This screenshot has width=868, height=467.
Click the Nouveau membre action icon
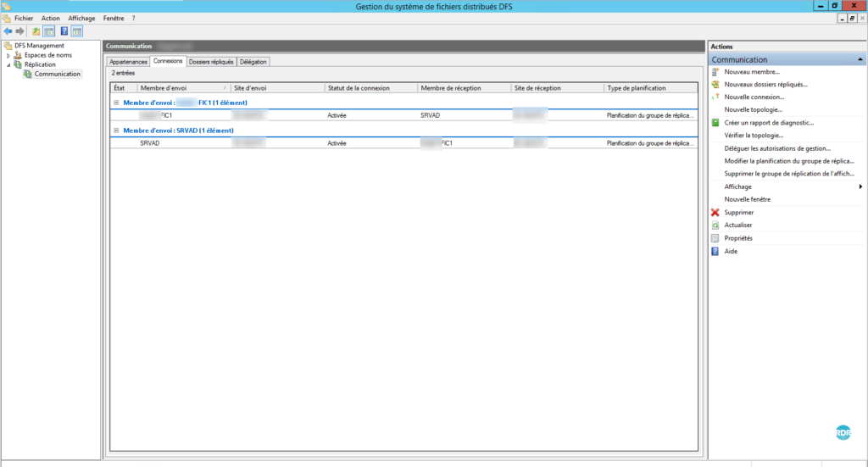[x=715, y=72]
